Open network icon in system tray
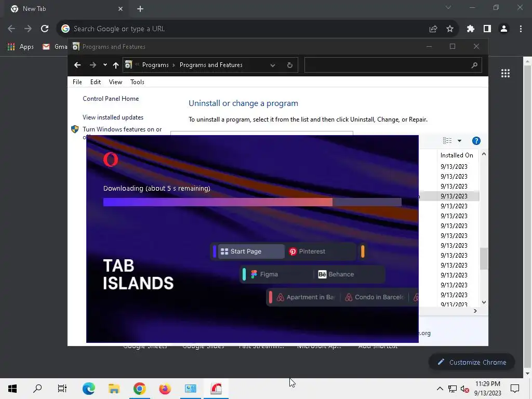The image size is (532, 399). tap(453, 389)
